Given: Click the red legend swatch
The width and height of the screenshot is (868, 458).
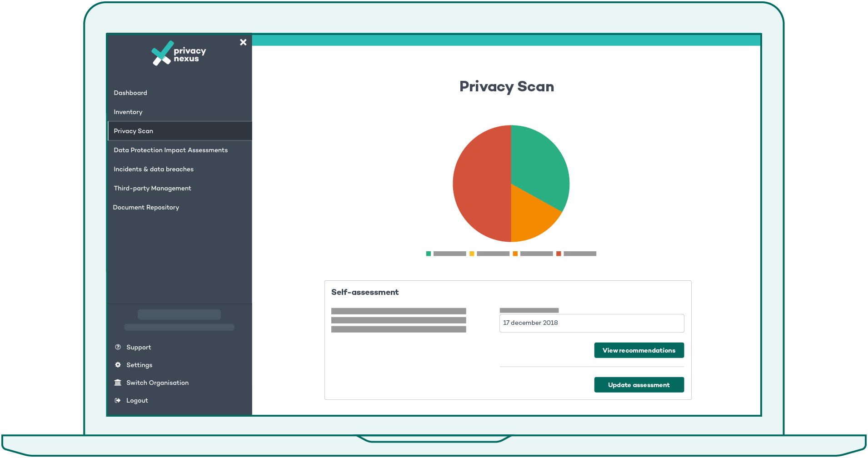Looking at the screenshot, I should pyautogui.click(x=559, y=254).
